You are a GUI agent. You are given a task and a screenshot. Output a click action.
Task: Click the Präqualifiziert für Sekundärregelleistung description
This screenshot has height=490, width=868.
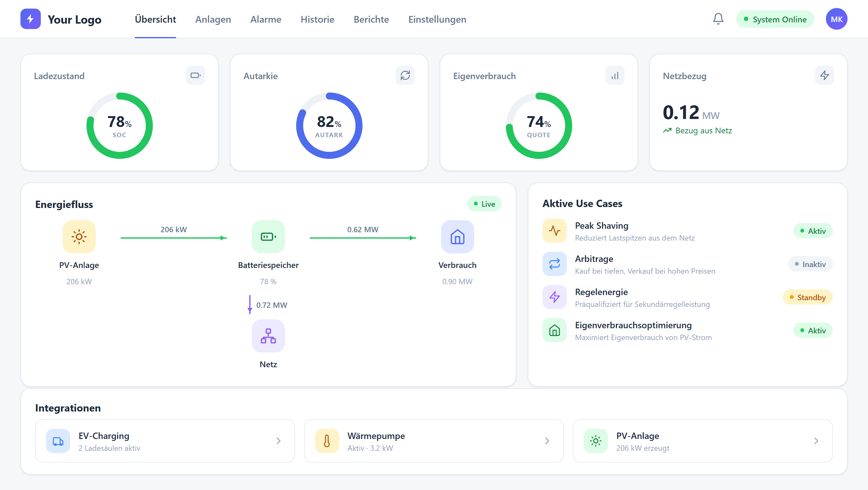[x=642, y=304]
